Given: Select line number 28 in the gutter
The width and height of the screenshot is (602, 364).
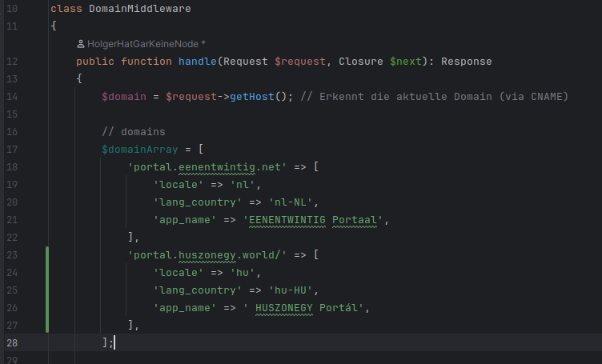Looking at the screenshot, I should click(12, 342).
